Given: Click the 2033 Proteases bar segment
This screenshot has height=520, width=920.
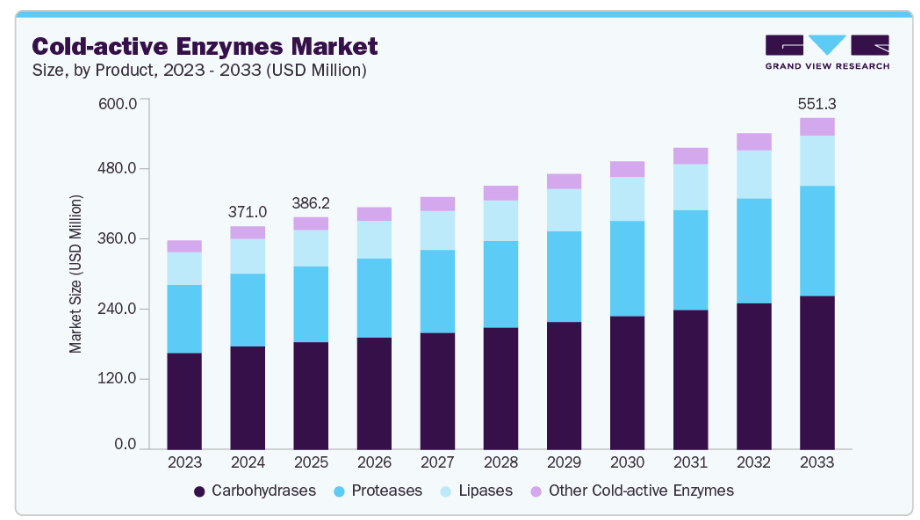Looking at the screenshot, I should click(817, 240).
